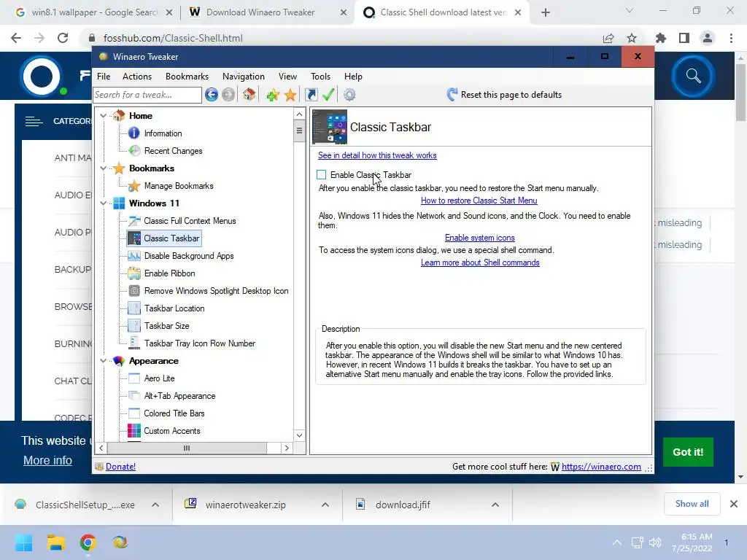
Task: Open File Explorer from the taskbar
Action: [x=55, y=542]
